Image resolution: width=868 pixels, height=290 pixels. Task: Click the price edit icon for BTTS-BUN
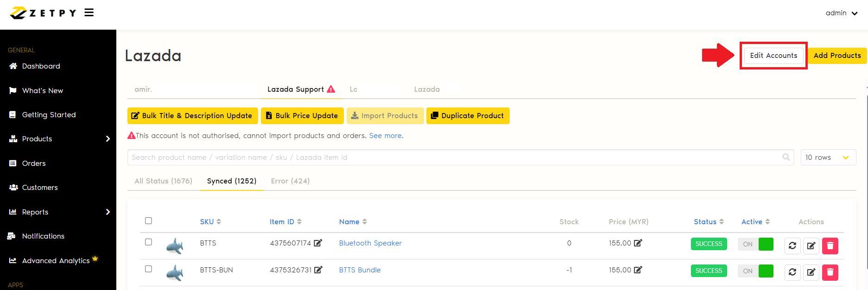[638, 270]
